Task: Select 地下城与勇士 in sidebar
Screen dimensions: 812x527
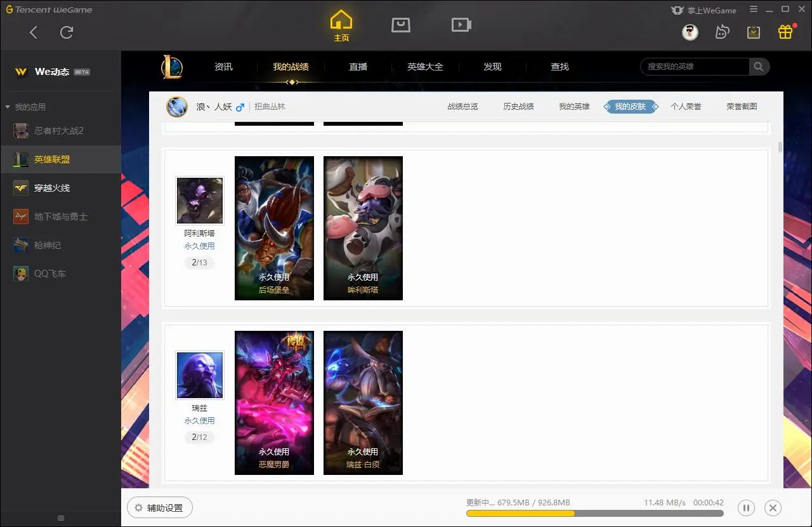Action: pos(60,217)
